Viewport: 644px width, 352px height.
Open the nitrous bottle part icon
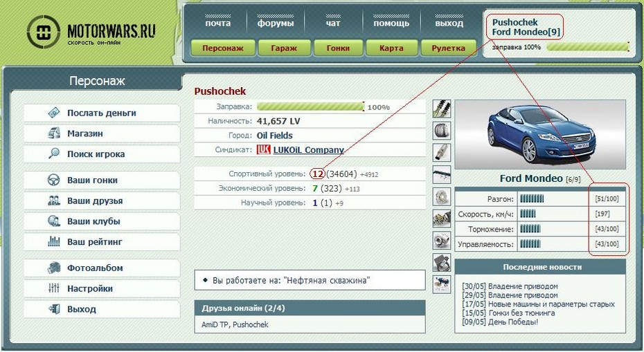442,284
